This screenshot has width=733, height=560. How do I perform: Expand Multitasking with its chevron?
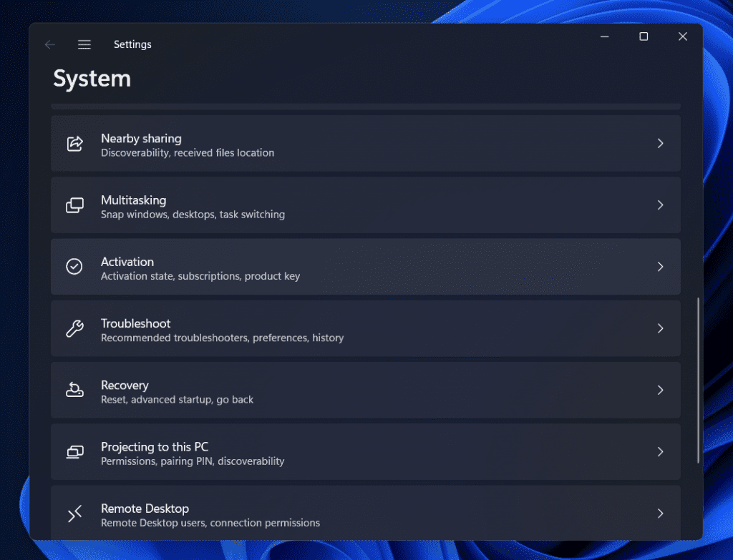(x=660, y=205)
